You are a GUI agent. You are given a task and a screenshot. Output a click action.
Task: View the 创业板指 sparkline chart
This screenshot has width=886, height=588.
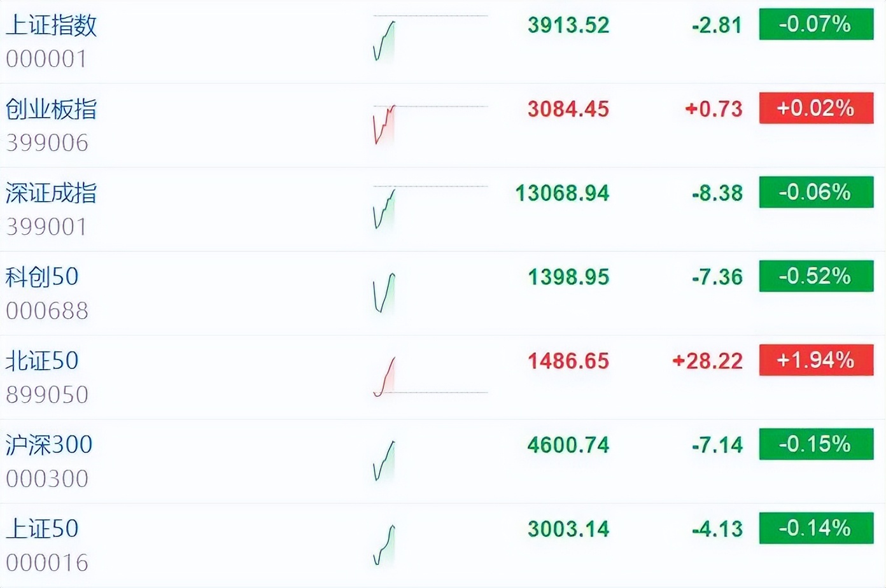pos(385,124)
